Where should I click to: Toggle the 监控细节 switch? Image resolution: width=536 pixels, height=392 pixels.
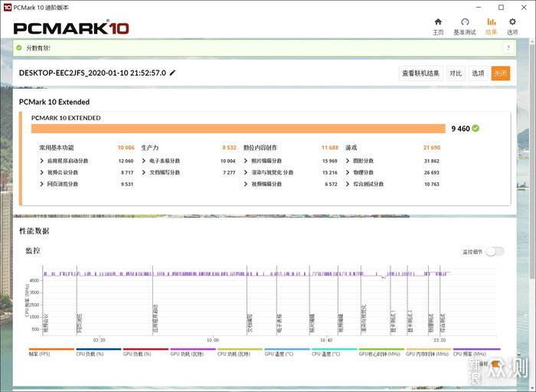495,252
